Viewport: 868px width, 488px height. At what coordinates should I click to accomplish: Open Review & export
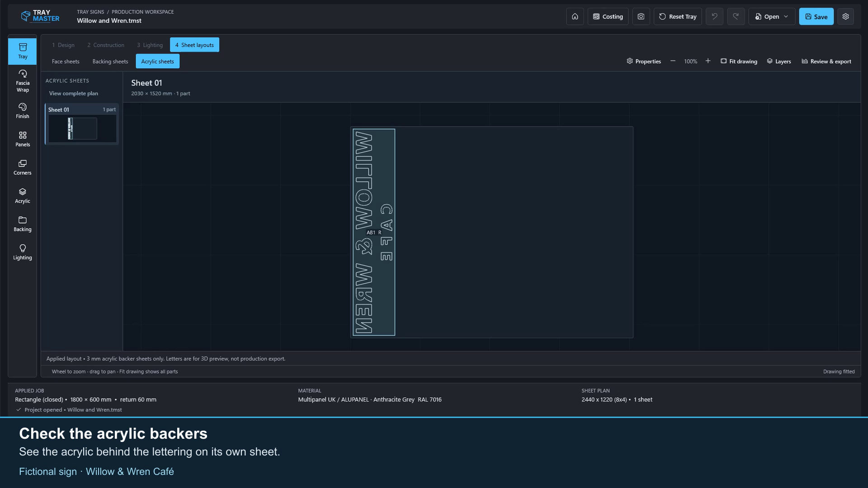(x=826, y=61)
